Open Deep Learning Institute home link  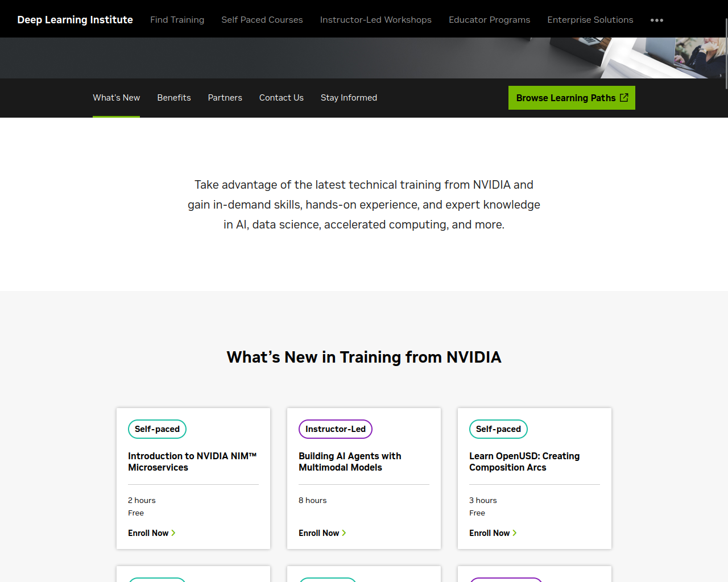click(x=75, y=20)
